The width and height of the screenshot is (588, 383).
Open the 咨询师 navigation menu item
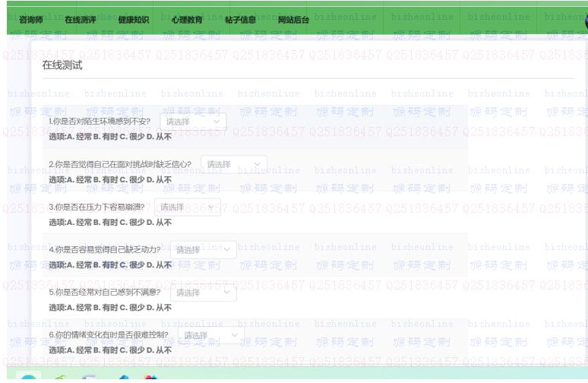pyautogui.click(x=30, y=20)
